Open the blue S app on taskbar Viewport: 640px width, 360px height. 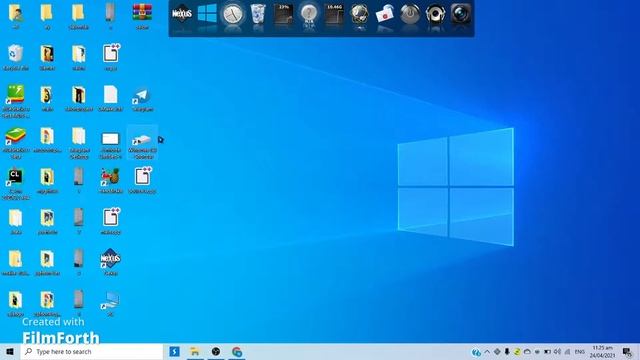tap(174, 351)
